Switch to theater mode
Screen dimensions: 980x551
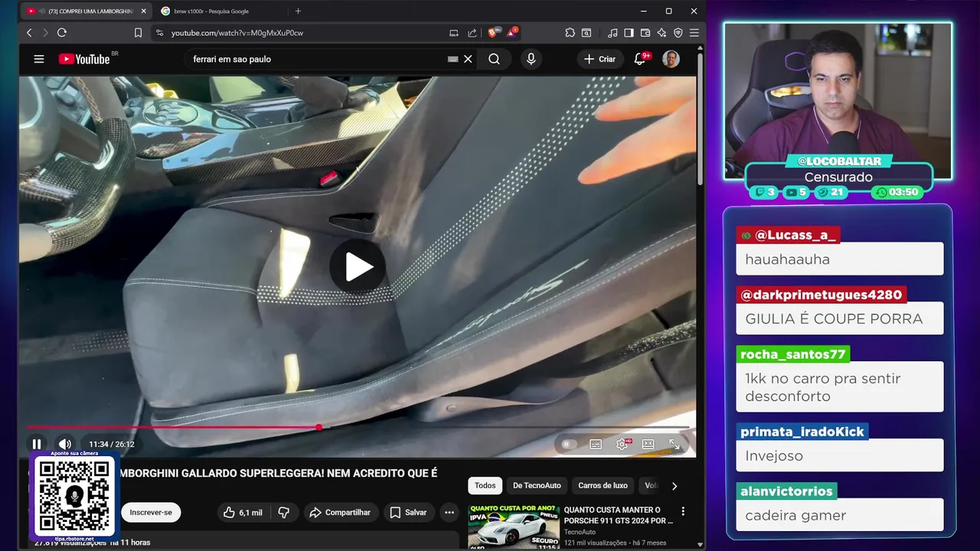tap(648, 444)
